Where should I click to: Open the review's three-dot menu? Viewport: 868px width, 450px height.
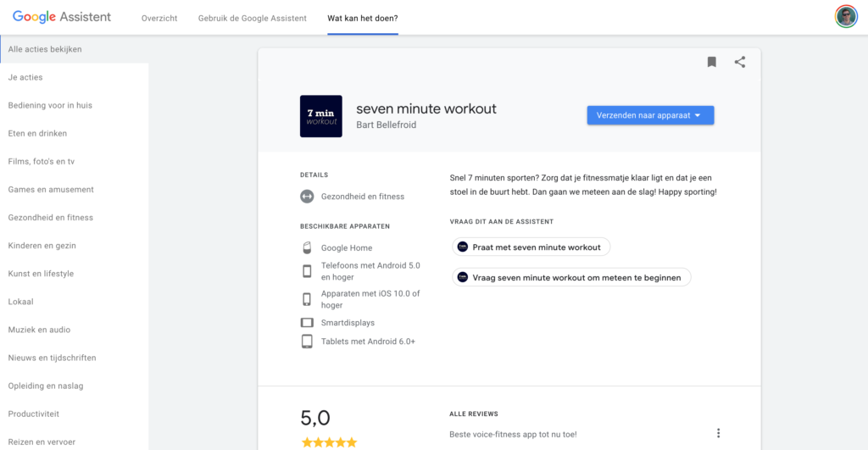(x=719, y=433)
